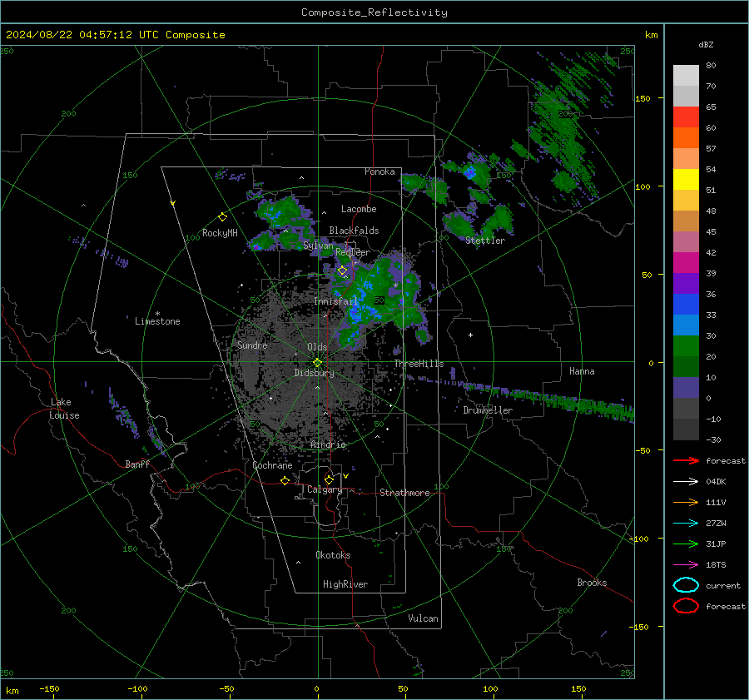Image resolution: width=749 pixels, height=700 pixels.
Task: Click the Sundre city label
Action: (x=252, y=345)
